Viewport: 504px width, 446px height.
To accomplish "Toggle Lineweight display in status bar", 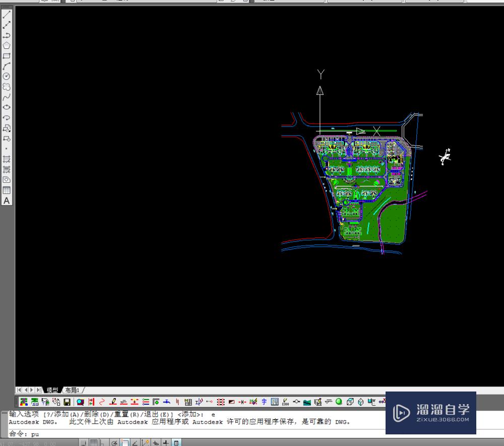I will pos(166,443).
